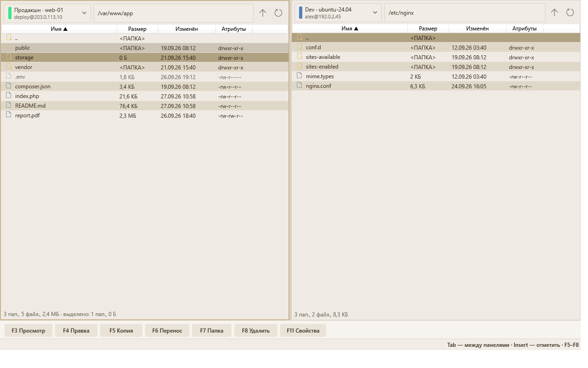Click report.pdf size 2,3 МБ

[128, 115]
